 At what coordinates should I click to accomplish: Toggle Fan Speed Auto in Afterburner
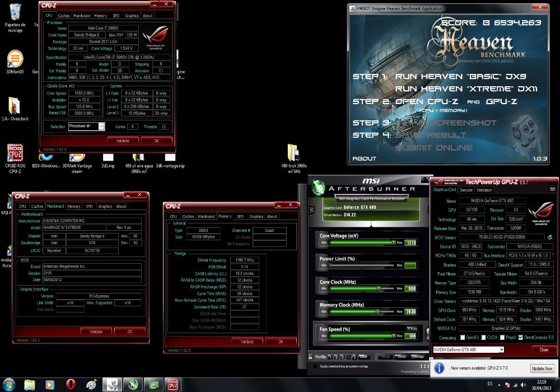coord(412,329)
